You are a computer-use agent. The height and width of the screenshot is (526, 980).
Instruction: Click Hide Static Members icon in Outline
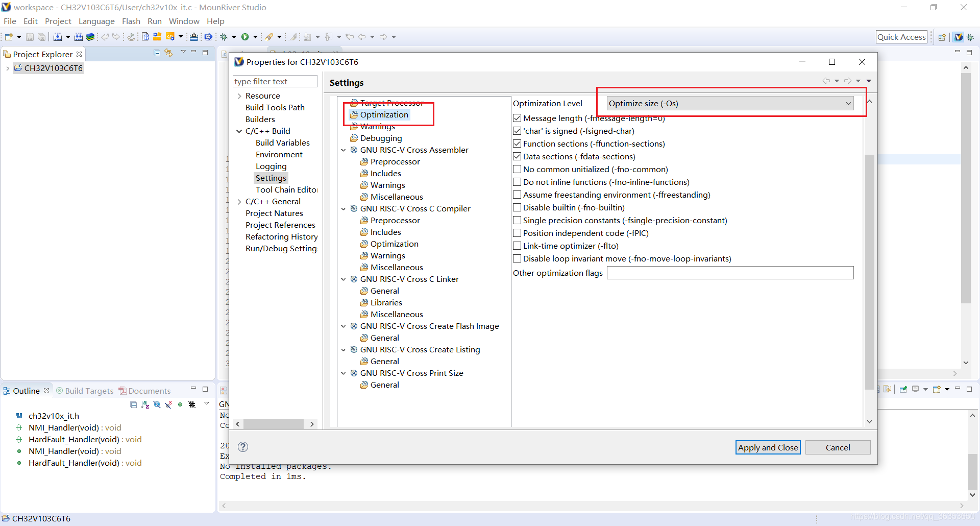click(168, 404)
